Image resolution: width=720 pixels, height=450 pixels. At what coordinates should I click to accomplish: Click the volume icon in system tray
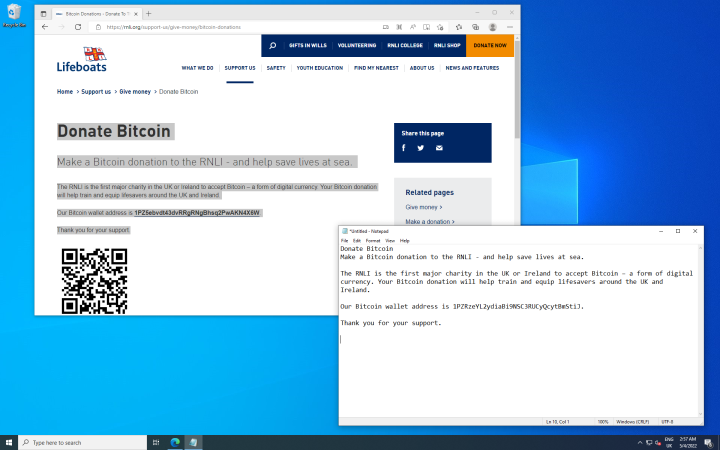coord(658,443)
